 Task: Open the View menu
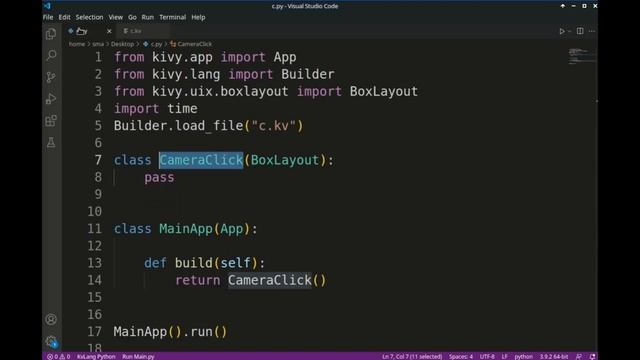[x=116, y=17]
